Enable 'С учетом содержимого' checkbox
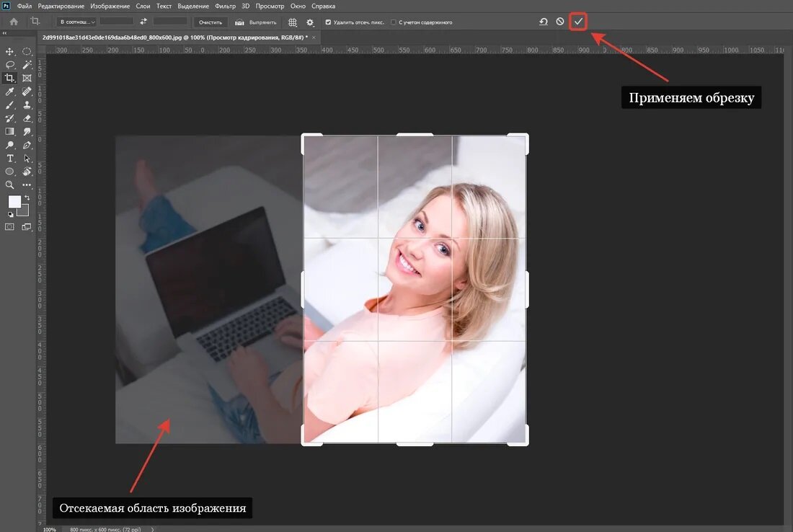 (x=394, y=22)
